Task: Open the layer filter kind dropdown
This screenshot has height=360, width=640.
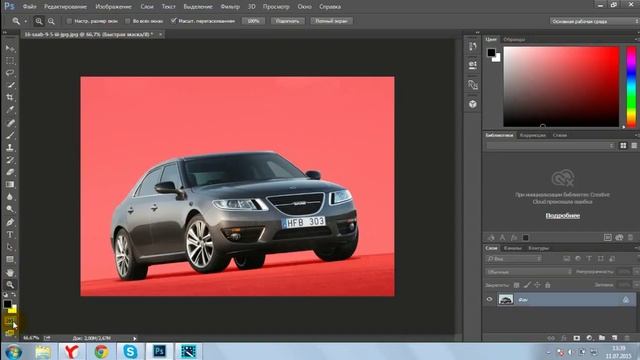Action: coord(513,259)
